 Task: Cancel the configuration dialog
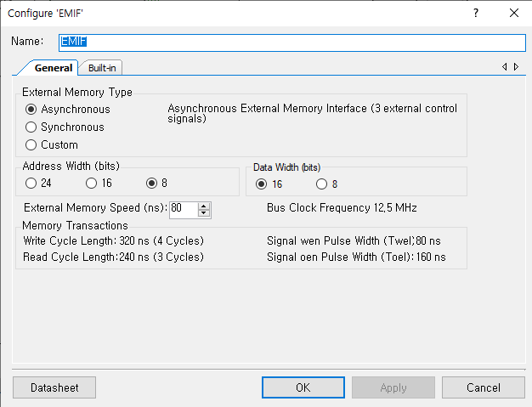(x=484, y=387)
